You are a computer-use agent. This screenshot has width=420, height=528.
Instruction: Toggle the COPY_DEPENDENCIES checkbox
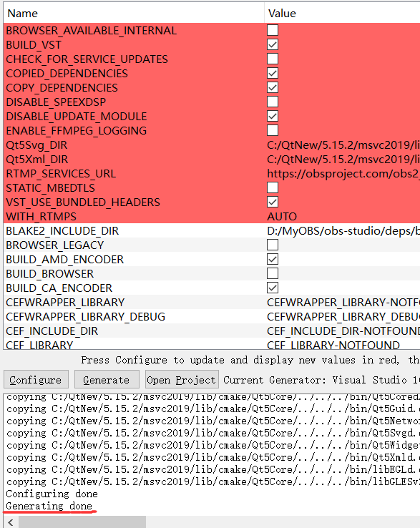273,87
